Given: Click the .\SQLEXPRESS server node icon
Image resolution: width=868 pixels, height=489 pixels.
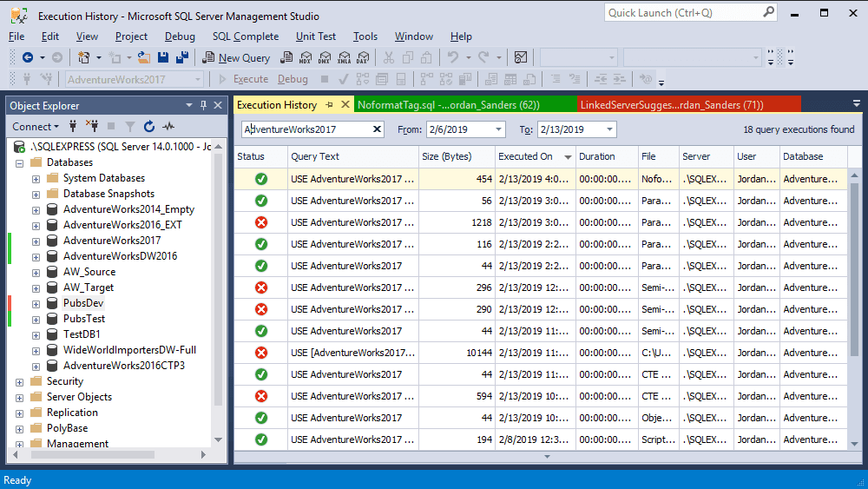Looking at the screenshot, I should pyautogui.click(x=19, y=147).
